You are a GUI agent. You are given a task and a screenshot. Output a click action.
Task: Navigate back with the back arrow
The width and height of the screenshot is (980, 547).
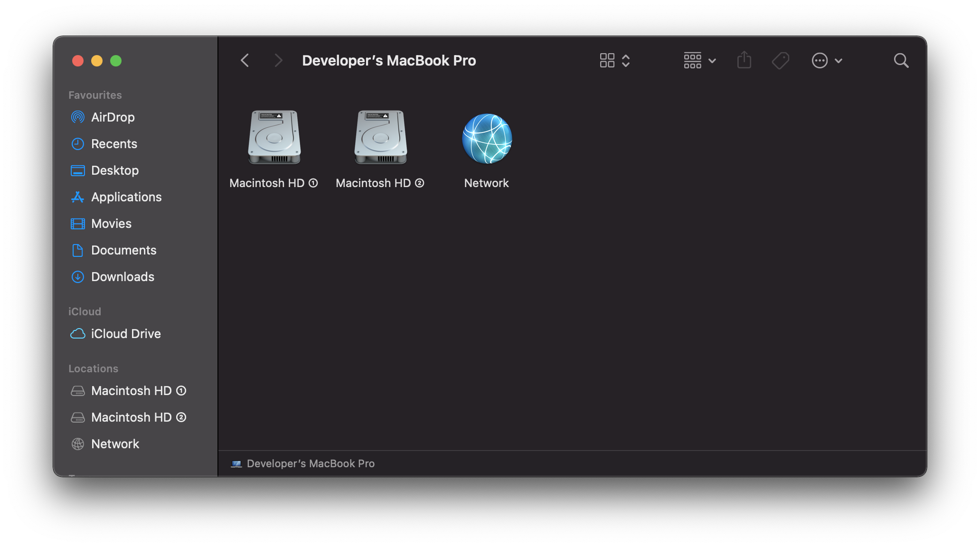(x=245, y=60)
